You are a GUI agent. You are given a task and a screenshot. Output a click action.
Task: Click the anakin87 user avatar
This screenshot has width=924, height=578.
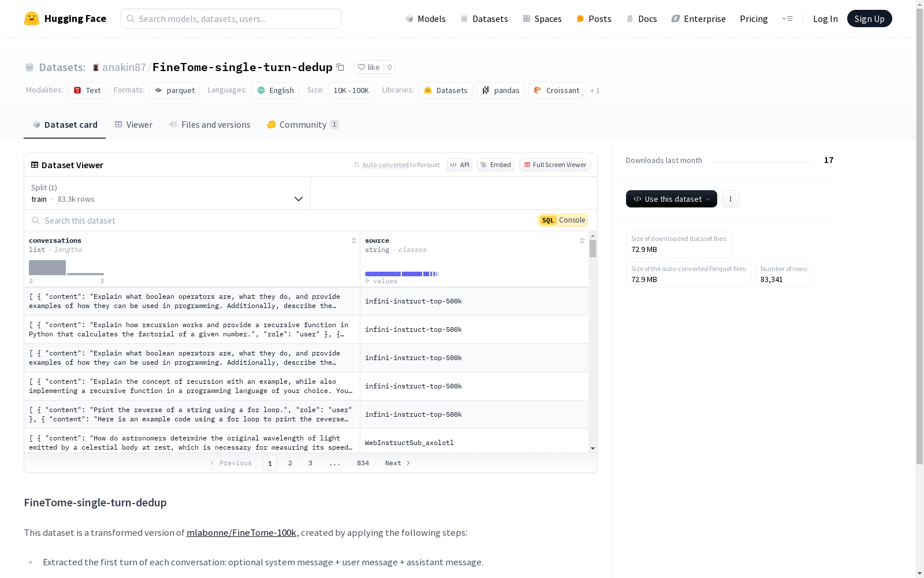tap(96, 67)
